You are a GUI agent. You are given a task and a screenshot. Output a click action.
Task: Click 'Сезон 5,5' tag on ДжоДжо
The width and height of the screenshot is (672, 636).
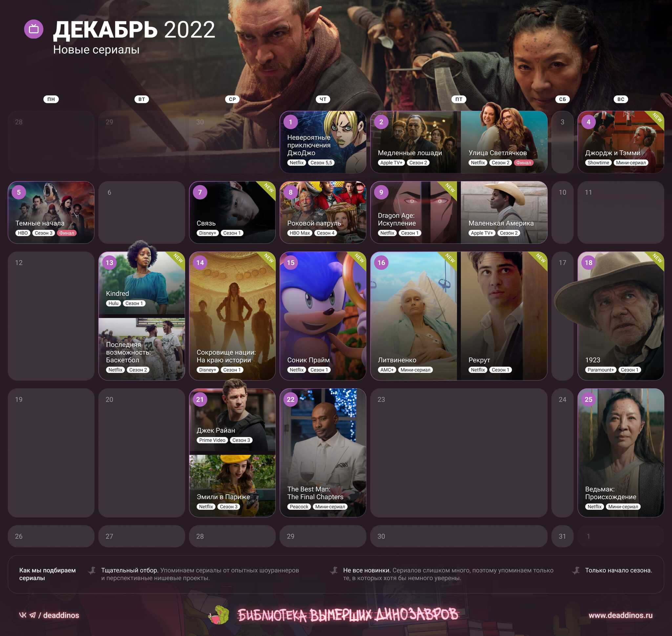pyautogui.click(x=321, y=163)
